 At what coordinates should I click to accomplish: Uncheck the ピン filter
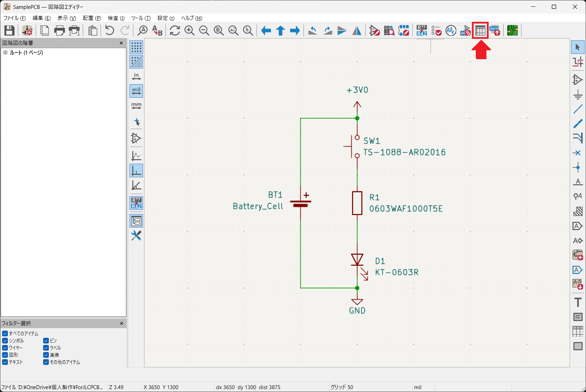pyautogui.click(x=46, y=341)
